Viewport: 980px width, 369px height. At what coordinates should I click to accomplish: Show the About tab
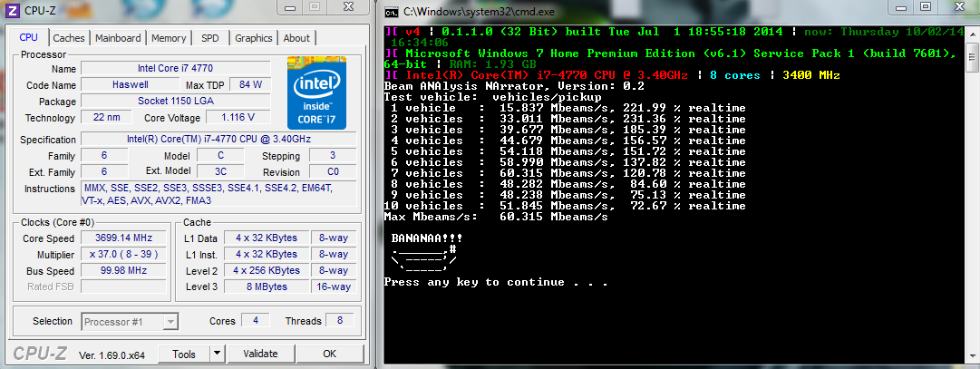coord(296,38)
